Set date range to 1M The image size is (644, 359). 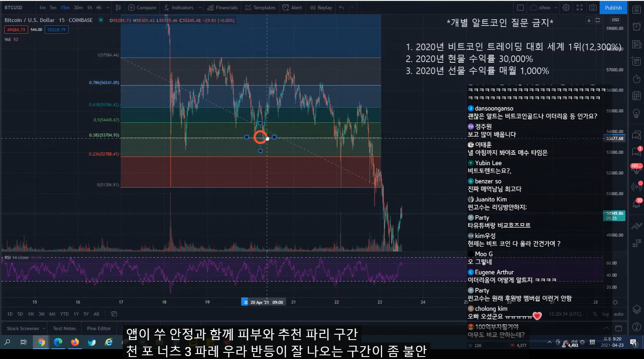click(31, 314)
